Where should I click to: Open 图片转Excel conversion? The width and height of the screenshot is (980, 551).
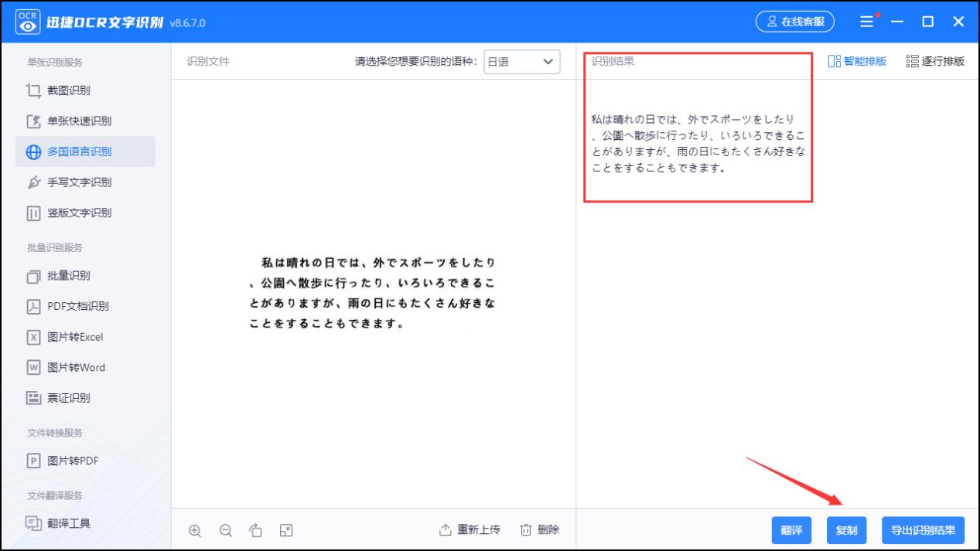85,337
